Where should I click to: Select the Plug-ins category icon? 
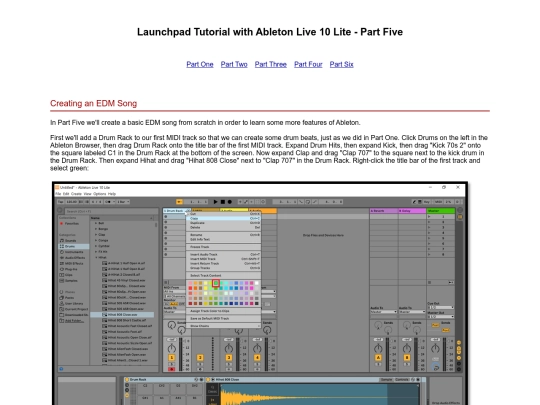pos(62,269)
